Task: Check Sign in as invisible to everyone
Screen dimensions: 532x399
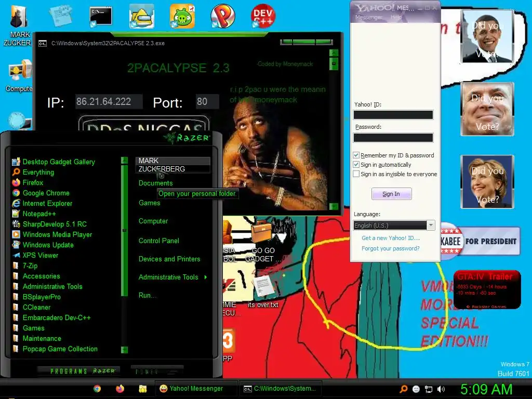Action: [356, 174]
